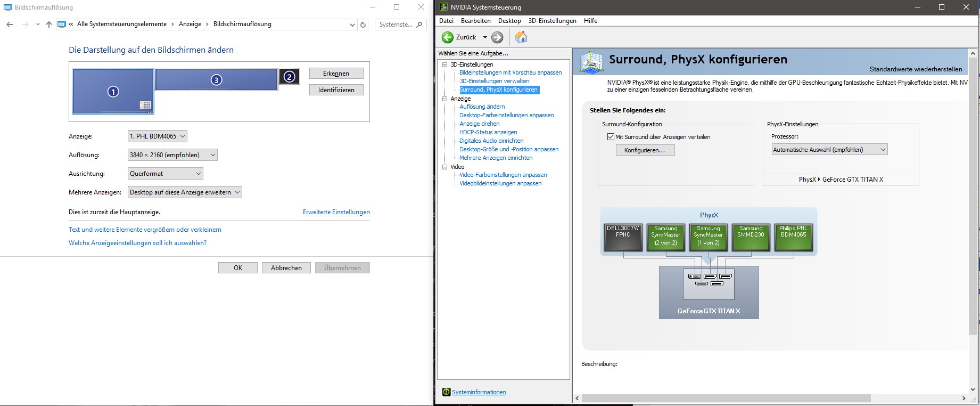Select HDCP-Status anzeigen tree item

pyautogui.click(x=488, y=132)
